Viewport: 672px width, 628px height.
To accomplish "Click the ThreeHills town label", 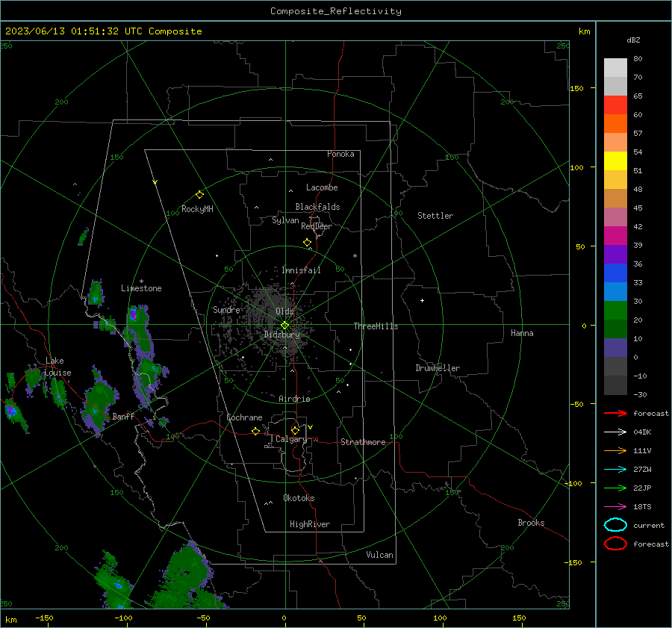I will click(376, 326).
